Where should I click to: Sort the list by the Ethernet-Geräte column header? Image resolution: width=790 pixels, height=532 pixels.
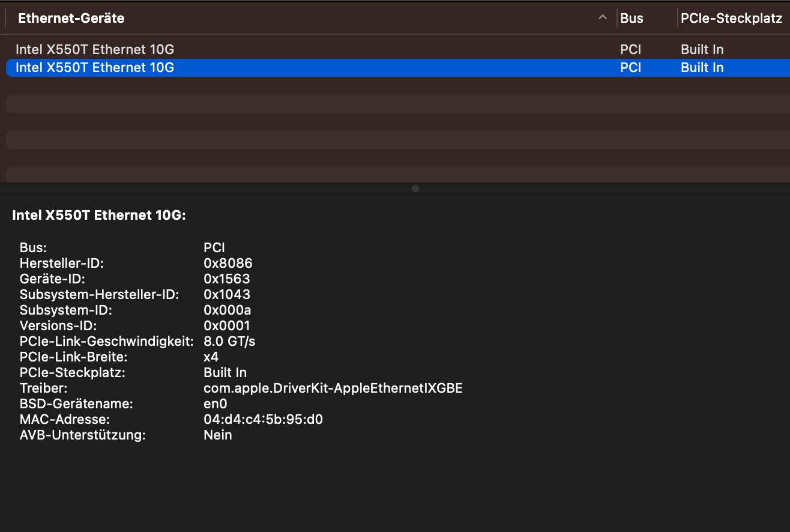[71, 18]
